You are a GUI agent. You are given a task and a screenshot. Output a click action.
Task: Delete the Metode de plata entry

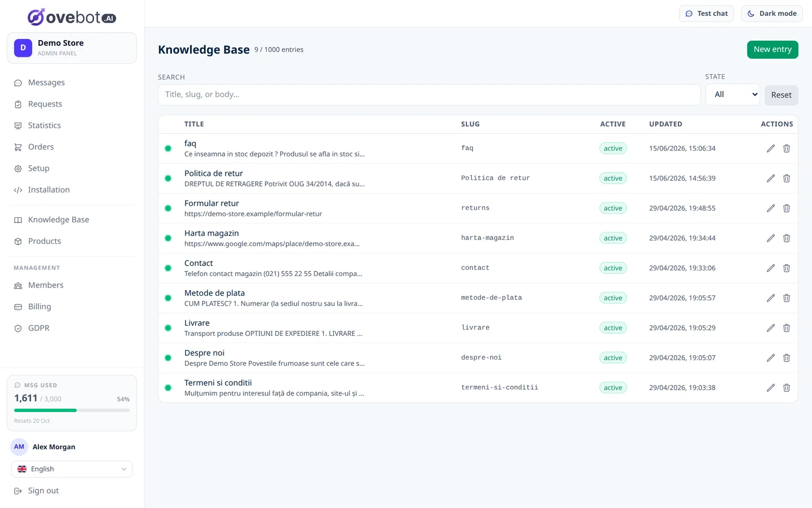click(x=787, y=298)
